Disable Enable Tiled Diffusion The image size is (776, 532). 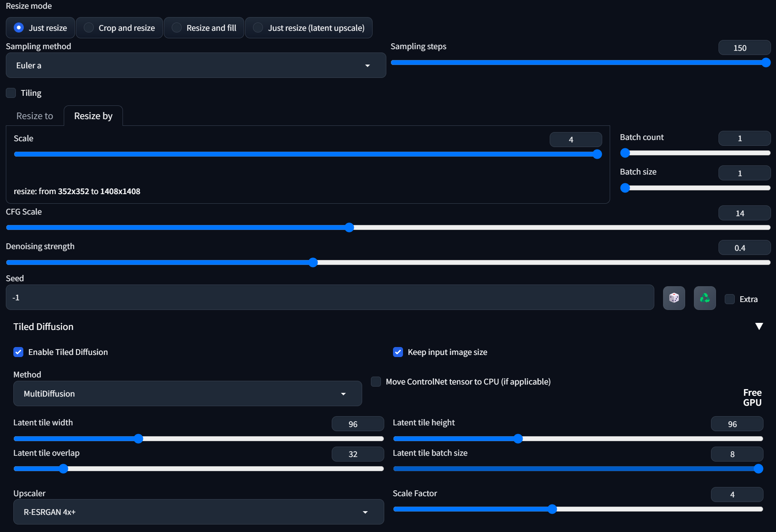tap(18, 352)
